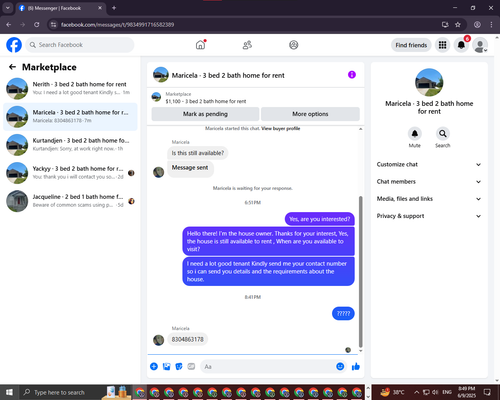Click Find friends button
The width and height of the screenshot is (500, 400).
(411, 45)
